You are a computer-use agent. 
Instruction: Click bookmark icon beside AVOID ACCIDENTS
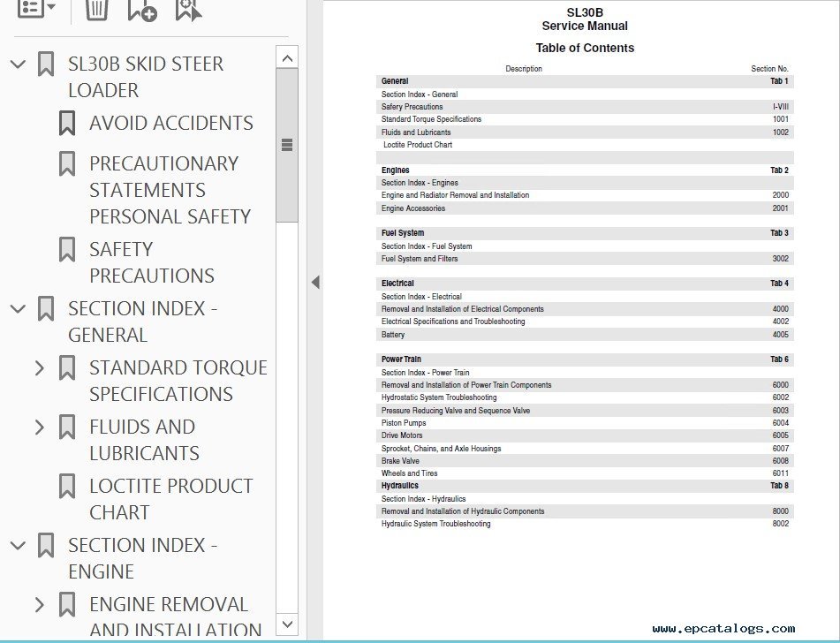tap(67, 123)
